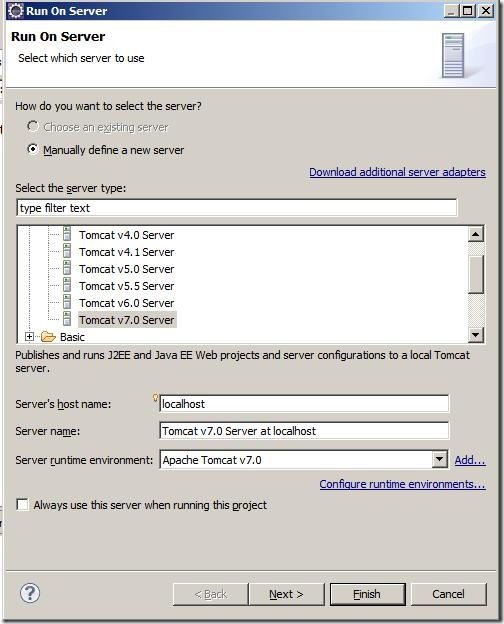Select Tomcat v5.0 Server in list
504x624 pixels.
127,269
